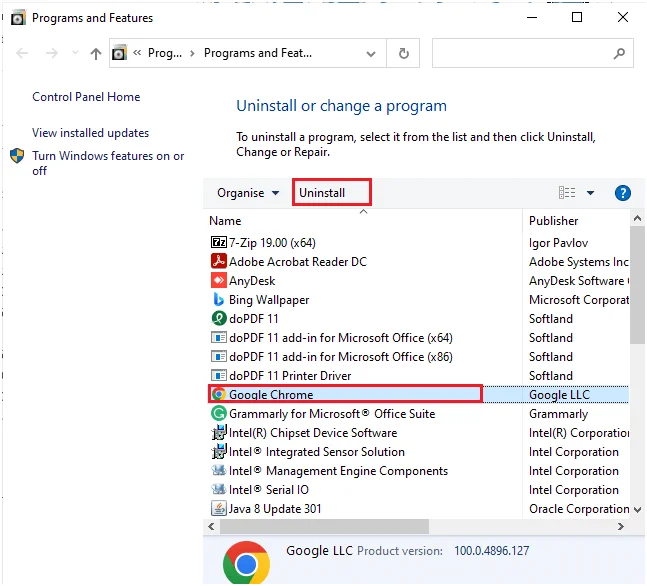Click the Intel Management Engine Components icon

pos(219,470)
